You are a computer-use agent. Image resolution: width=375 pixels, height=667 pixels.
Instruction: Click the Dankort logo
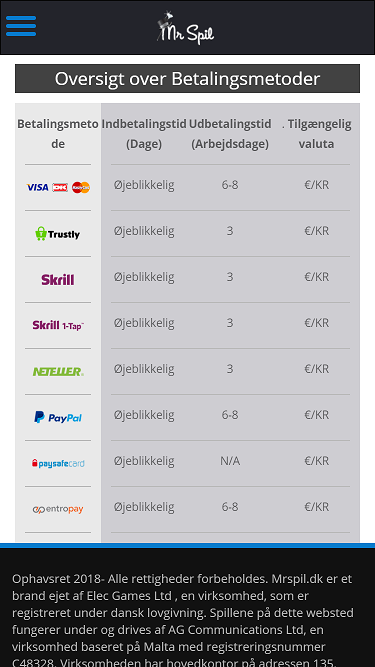point(60,187)
